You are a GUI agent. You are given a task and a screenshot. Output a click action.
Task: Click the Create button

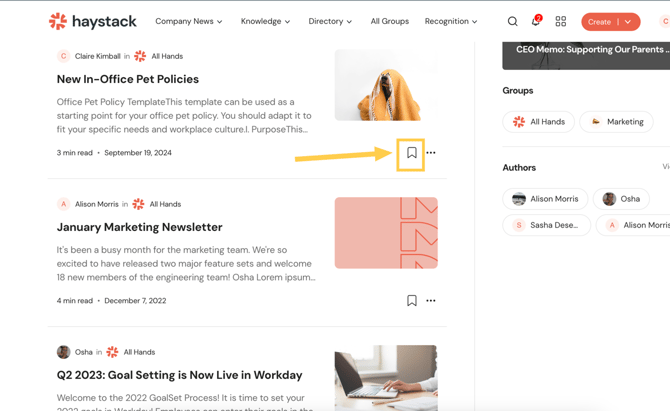click(x=599, y=21)
